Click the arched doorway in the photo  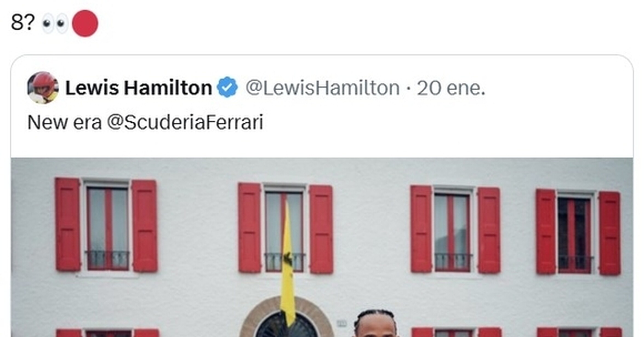286,317
